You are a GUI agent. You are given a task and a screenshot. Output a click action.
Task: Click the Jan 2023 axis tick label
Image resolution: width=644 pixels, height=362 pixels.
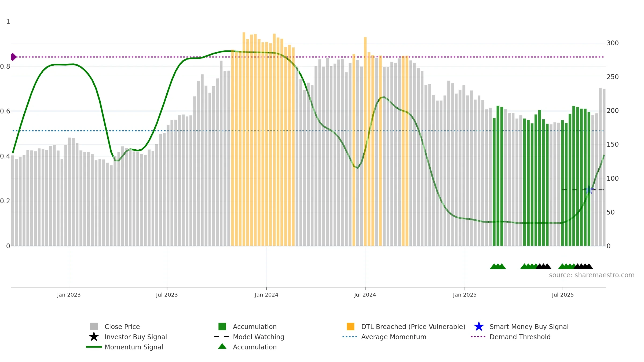click(69, 295)
